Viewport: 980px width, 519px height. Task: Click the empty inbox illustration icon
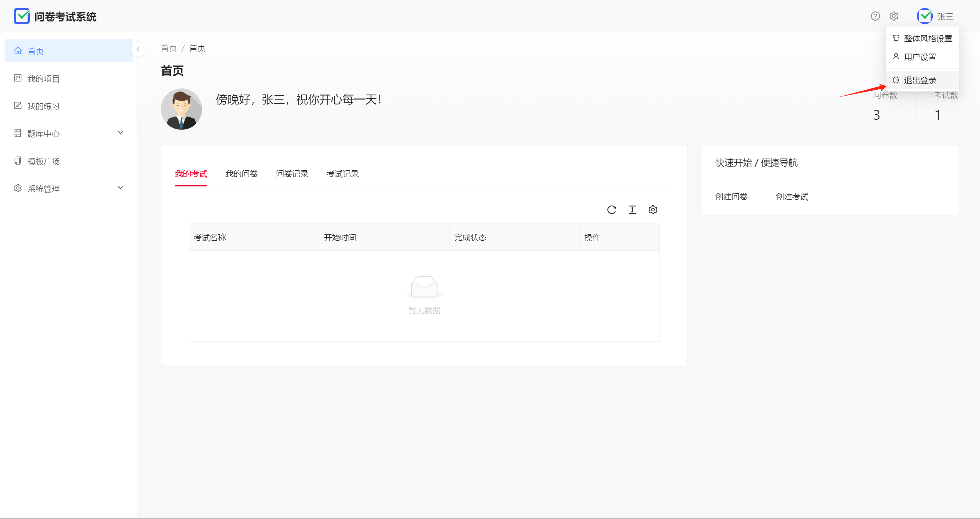pyautogui.click(x=424, y=287)
